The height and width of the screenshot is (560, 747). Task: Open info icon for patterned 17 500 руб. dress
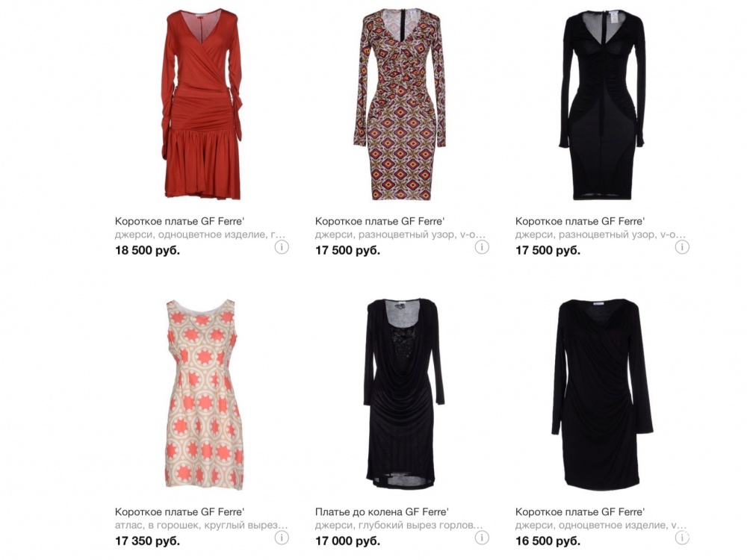482,246
